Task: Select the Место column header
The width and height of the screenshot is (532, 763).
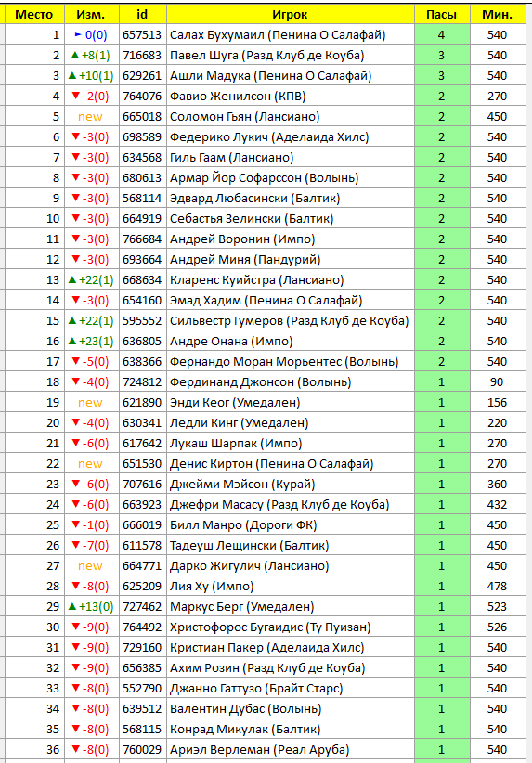Action: pos(34,14)
